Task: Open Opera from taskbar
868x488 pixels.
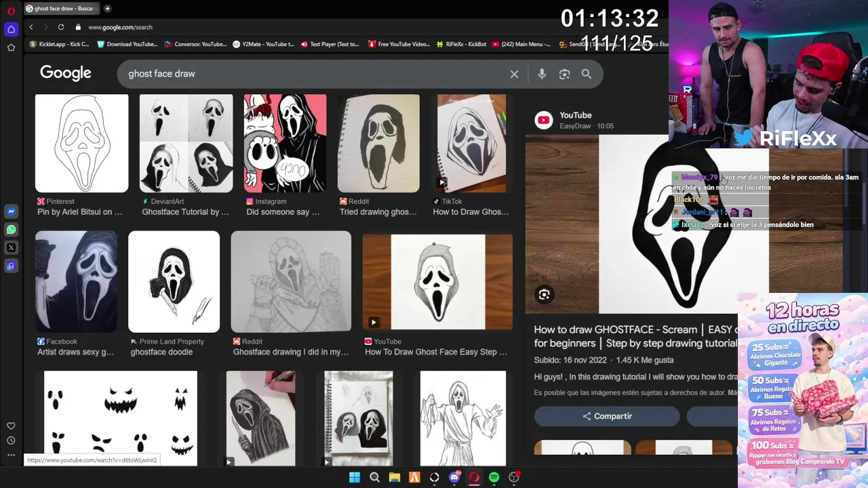Action: point(474,477)
